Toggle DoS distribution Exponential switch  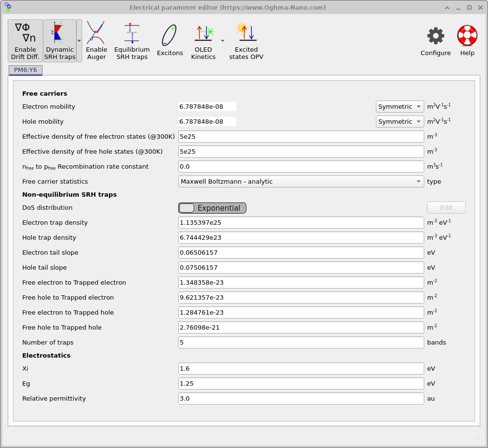[x=212, y=208]
